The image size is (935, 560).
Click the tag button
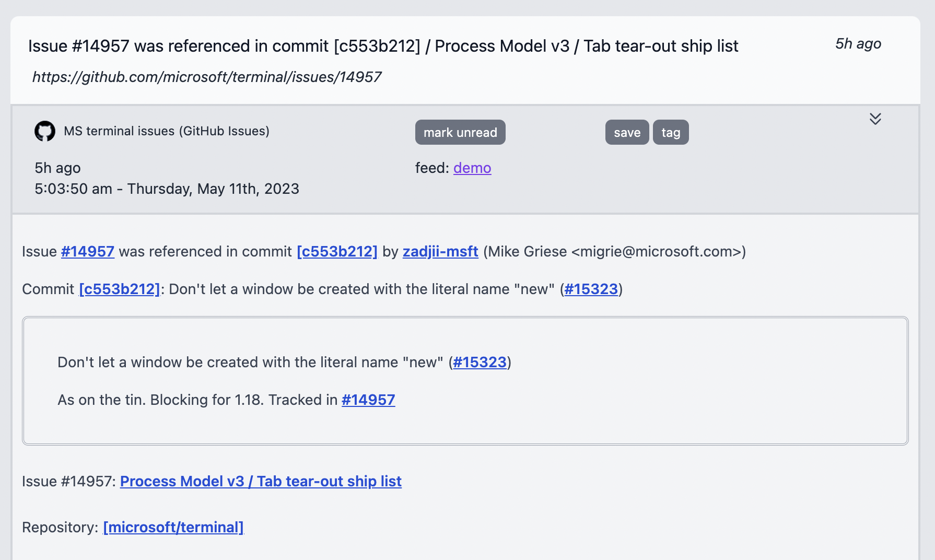tap(671, 132)
